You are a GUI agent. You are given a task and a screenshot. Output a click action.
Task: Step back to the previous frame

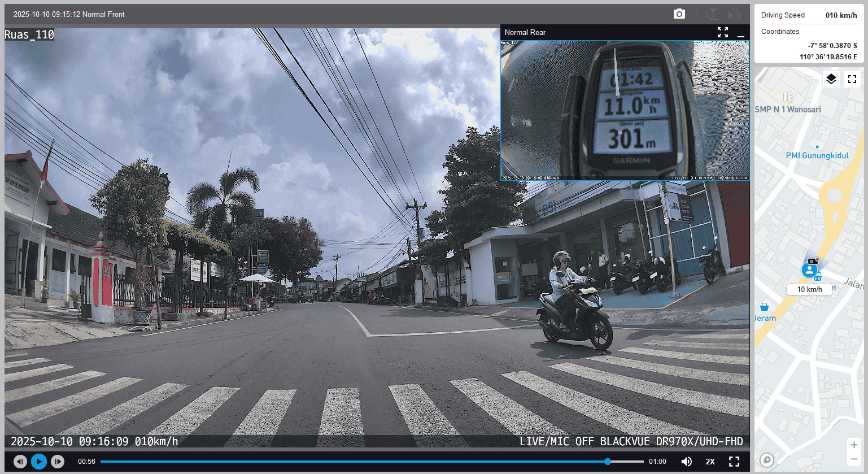[20, 462]
